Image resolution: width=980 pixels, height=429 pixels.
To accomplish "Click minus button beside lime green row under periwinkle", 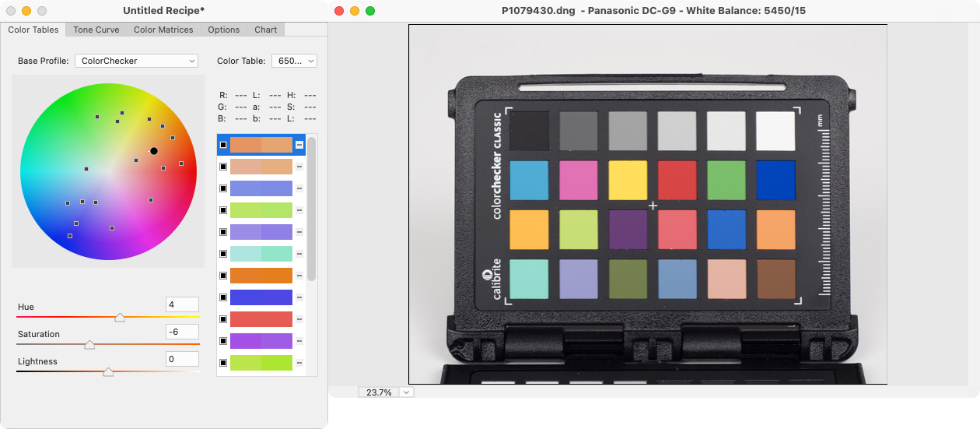I will click(x=299, y=210).
